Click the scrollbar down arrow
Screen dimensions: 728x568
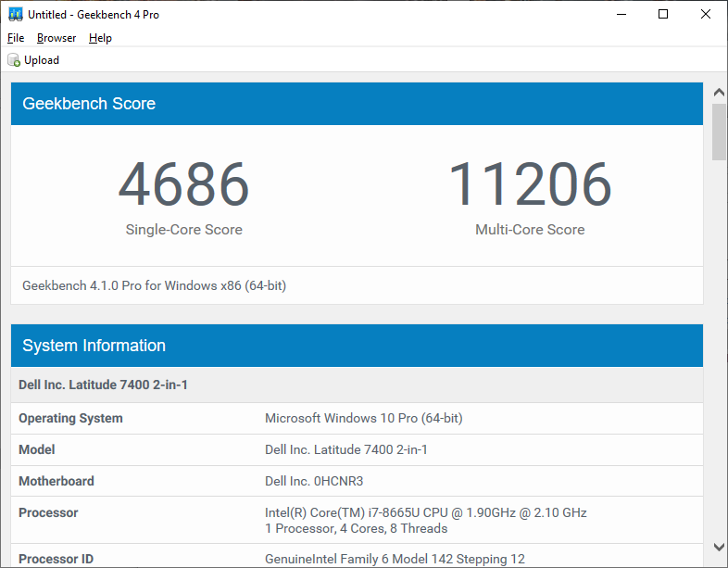click(x=719, y=547)
